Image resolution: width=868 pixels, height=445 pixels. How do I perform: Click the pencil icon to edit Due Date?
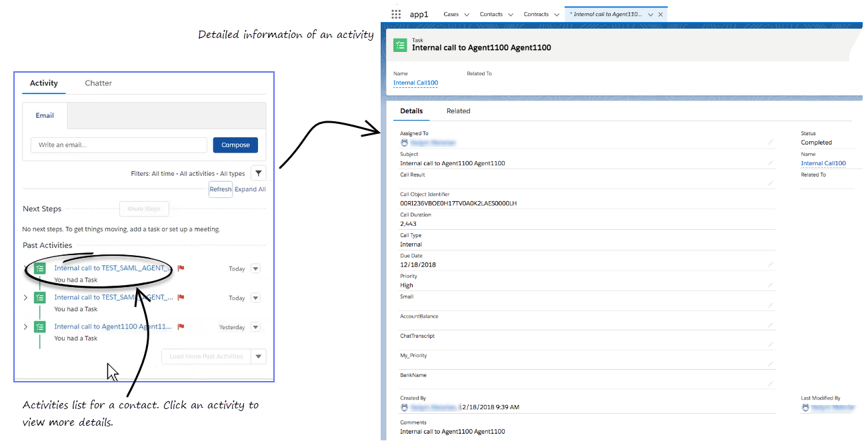click(771, 264)
